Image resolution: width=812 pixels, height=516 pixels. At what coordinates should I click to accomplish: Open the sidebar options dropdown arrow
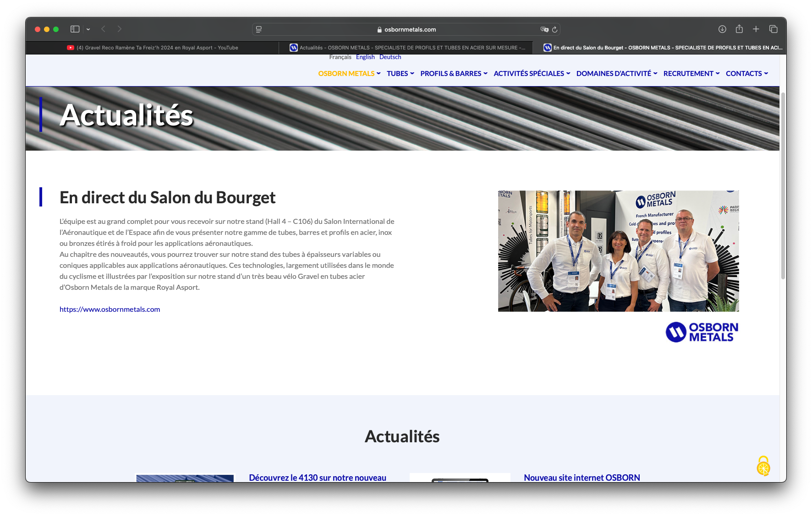(88, 29)
